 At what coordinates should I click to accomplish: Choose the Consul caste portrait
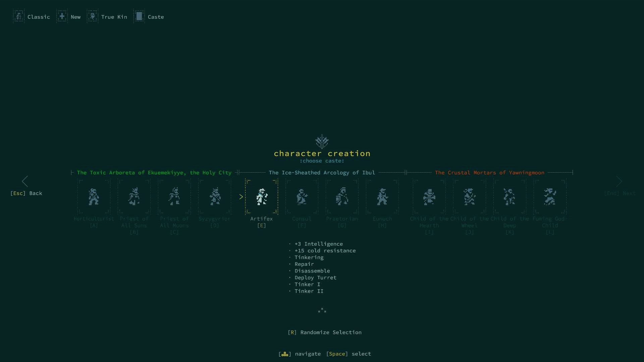coord(302,197)
